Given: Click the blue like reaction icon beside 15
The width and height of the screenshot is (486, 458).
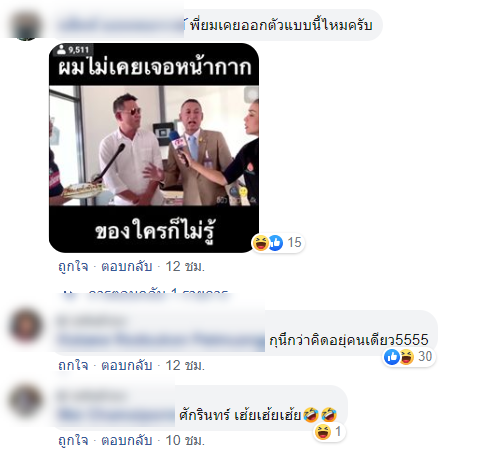Looking at the screenshot, I should (276, 243).
